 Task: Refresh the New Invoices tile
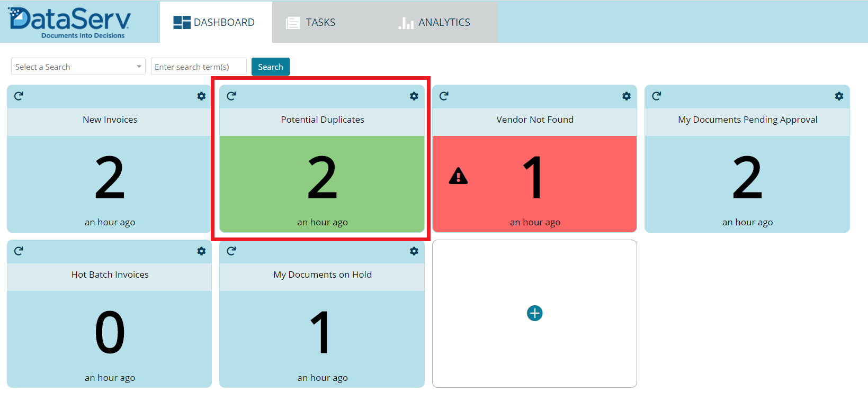(19, 96)
